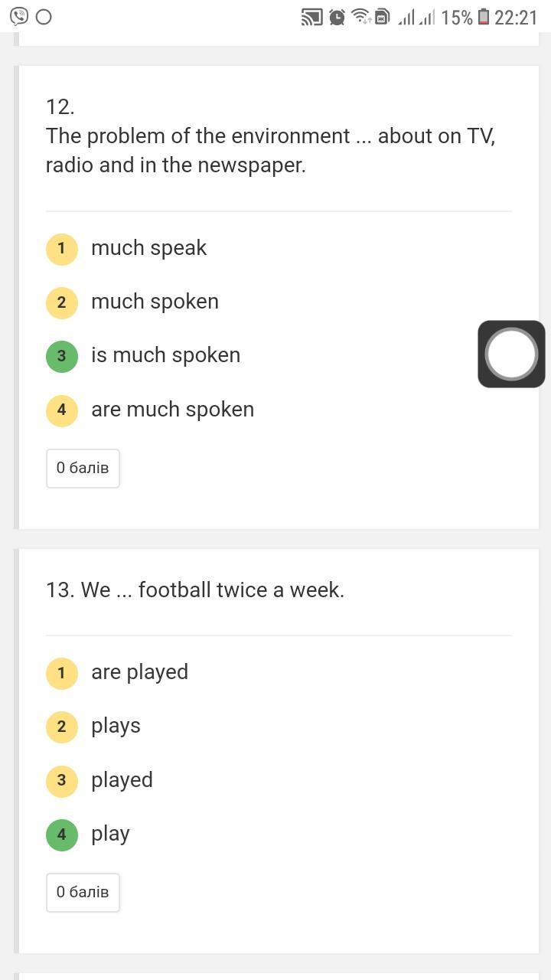Tap the alarm clock status icon
551x980 pixels.
(x=337, y=17)
